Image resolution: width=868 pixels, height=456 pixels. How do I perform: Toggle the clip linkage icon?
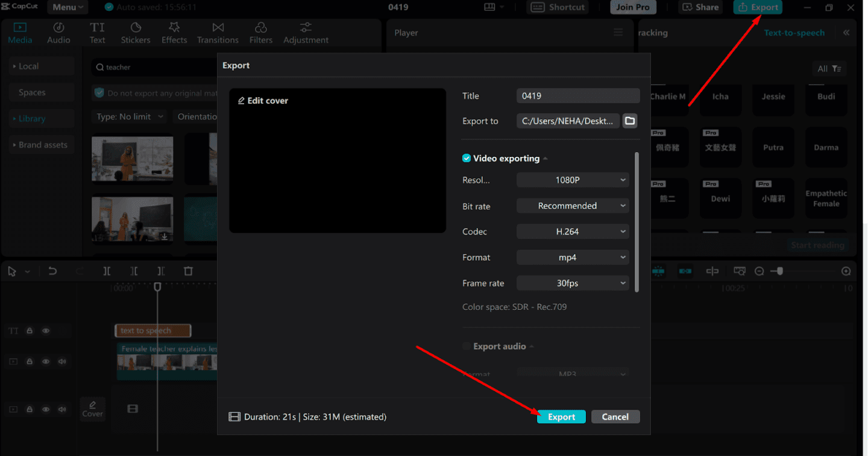[685, 271]
